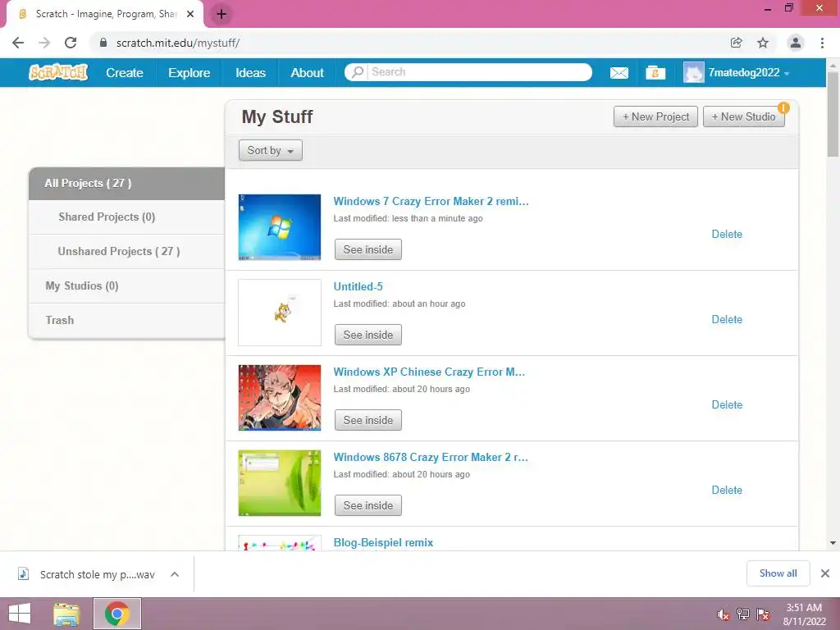Click Windows 7 desktop project thumbnail
This screenshot has height=630, width=840.
(280, 227)
